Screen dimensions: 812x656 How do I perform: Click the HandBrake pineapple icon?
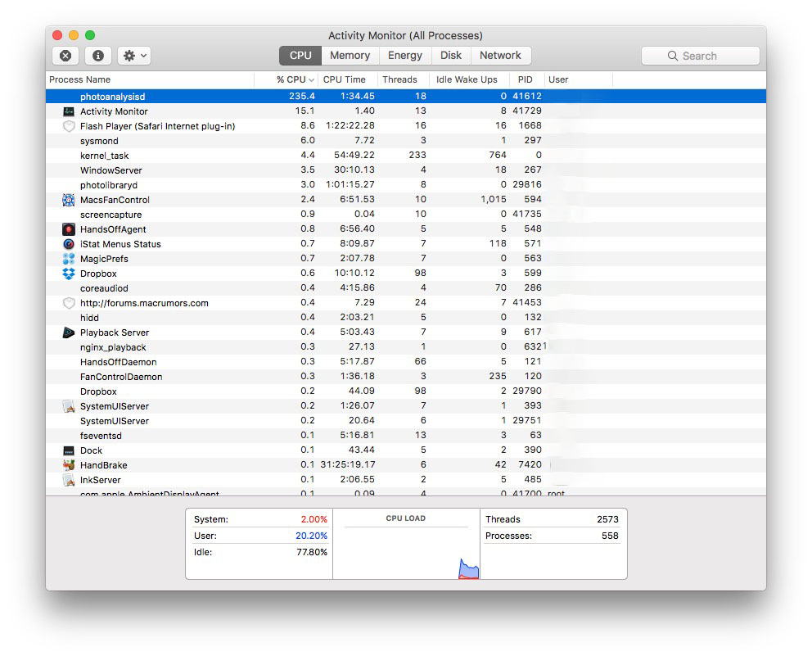[x=69, y=465]
